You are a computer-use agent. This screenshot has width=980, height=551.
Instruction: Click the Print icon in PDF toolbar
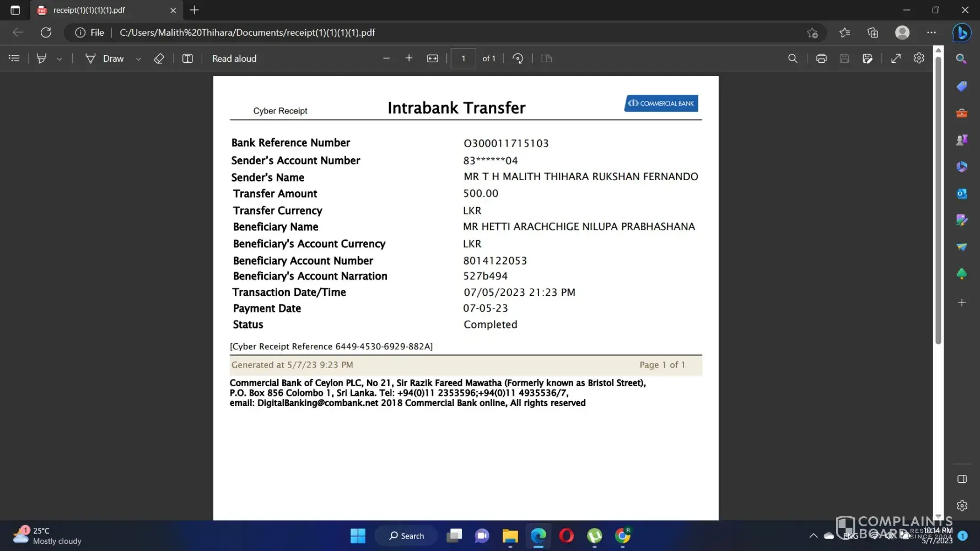[x=821, y=58]
